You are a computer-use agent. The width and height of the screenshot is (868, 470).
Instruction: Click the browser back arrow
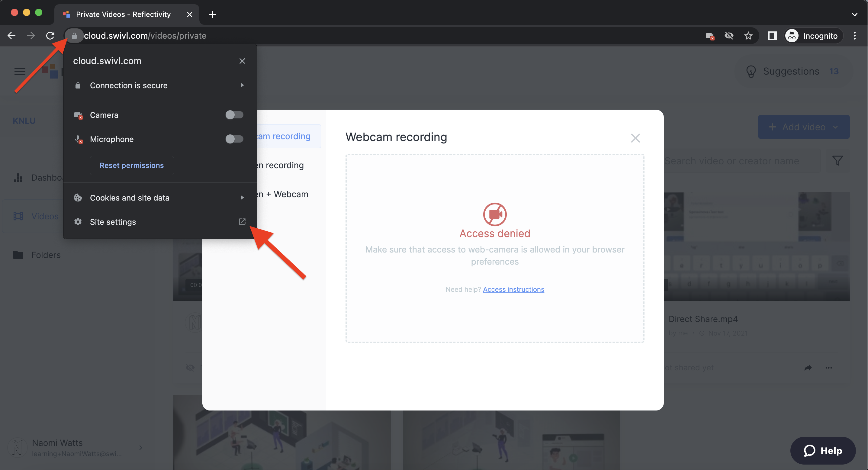click(11, 36)
